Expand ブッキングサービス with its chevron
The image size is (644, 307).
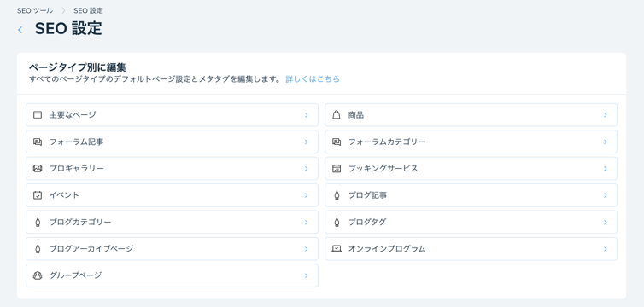point(605,169)
